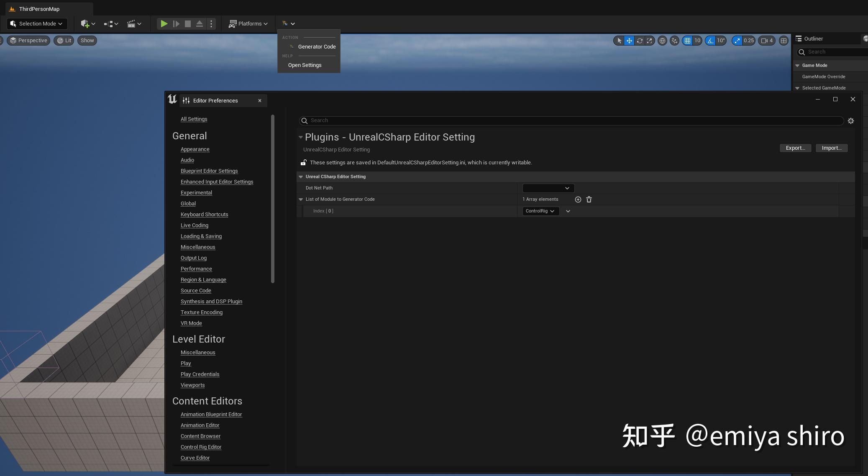
Task: Click the Stop button in play controls
Action: tap(188, 23)
